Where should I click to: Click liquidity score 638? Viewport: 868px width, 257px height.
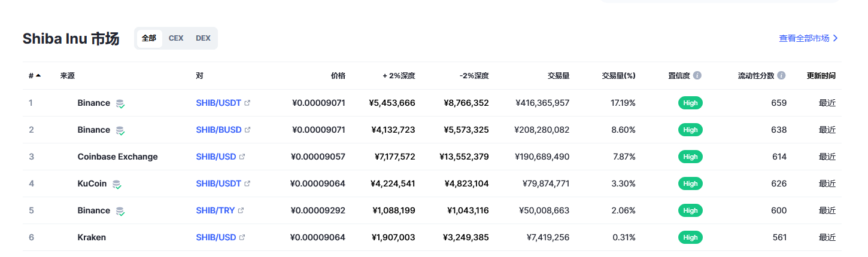pyautogui.click(x=779, y=130)
